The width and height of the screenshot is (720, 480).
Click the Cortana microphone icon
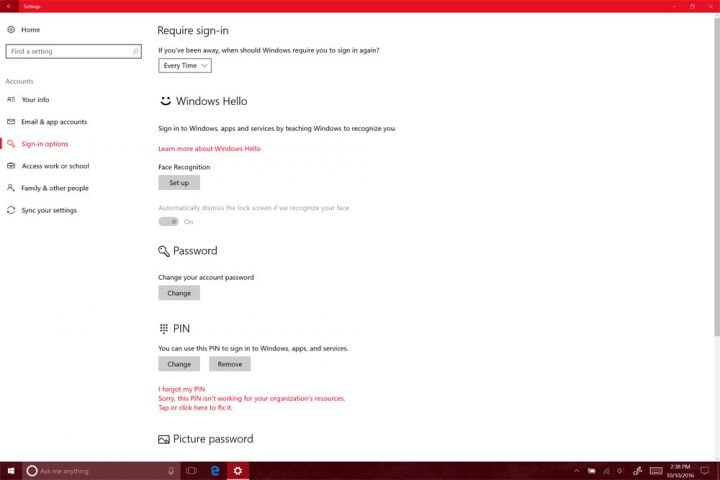point(171,471)
